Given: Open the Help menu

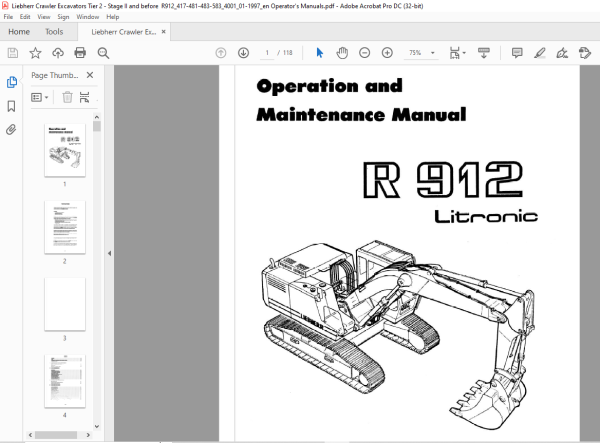Looking at the screenshot, I should [x=112, y=17].
